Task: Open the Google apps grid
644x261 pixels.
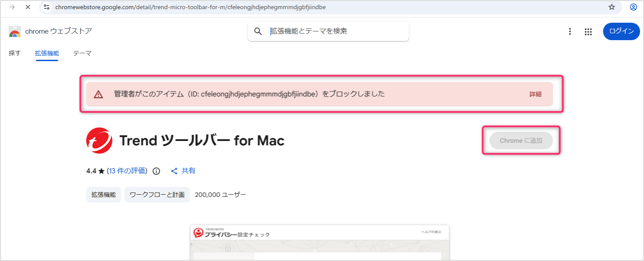Action: click(x=588, y=31)
